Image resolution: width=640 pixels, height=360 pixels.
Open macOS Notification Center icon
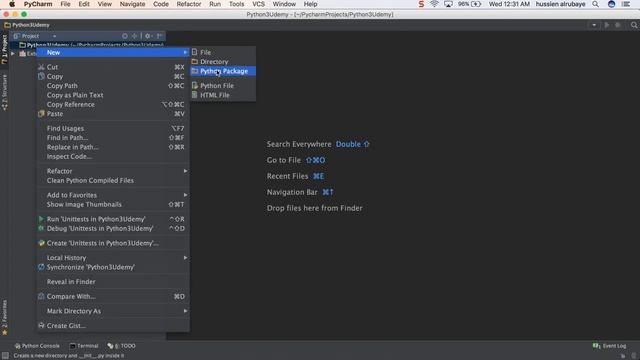pos(626,4)
